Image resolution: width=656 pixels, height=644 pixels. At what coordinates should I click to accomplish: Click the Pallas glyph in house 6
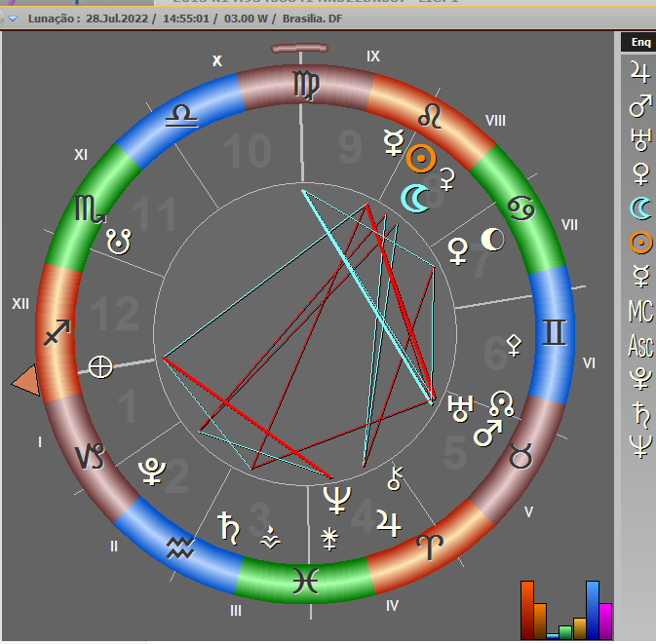514,346
